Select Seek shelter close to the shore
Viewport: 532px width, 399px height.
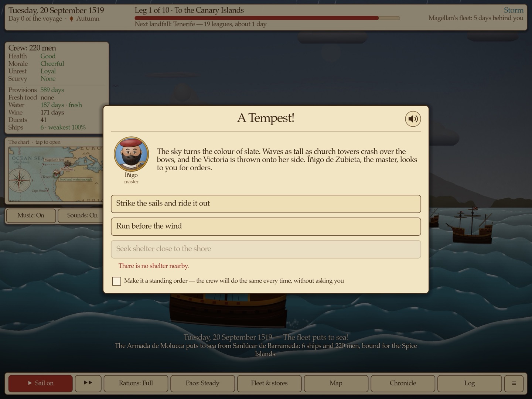click(266, 249)
